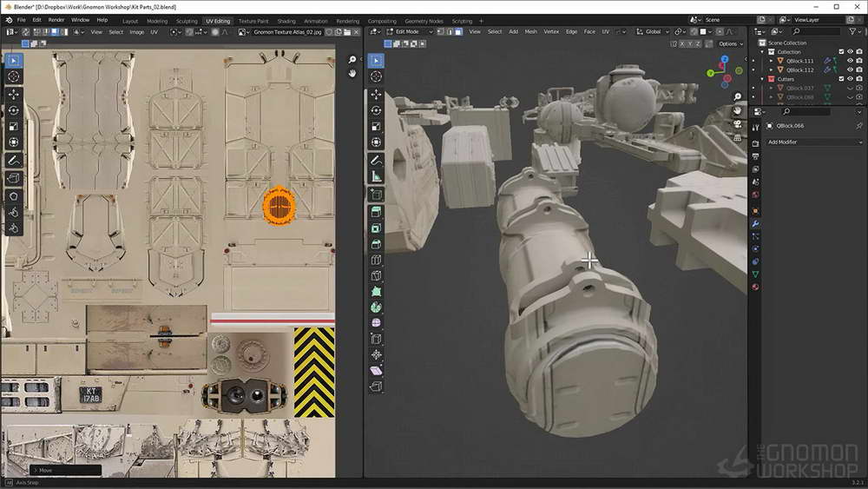Screen dimensions: 868x489
Task: Open the Options dropdown in the viewport
Action: click(x=731, y=43)
